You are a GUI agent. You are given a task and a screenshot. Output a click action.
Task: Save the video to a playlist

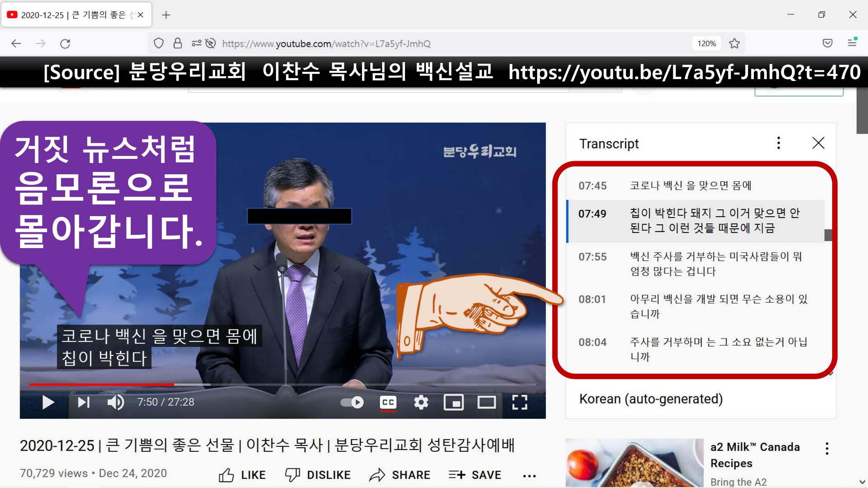[475, 475]
